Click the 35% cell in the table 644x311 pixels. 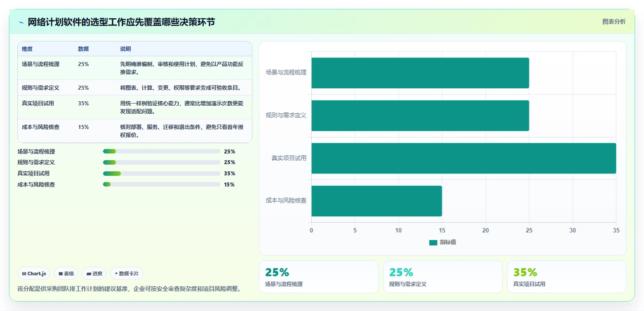point(83,104)
